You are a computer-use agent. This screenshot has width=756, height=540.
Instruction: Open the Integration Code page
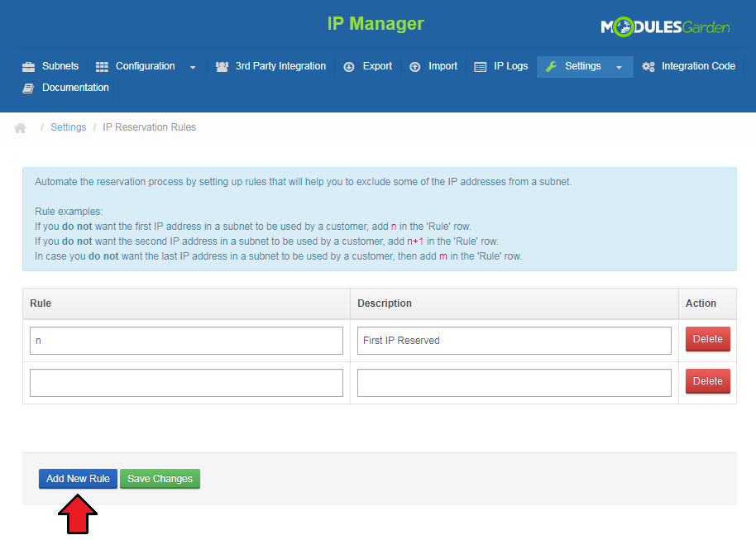coord(698,66)
